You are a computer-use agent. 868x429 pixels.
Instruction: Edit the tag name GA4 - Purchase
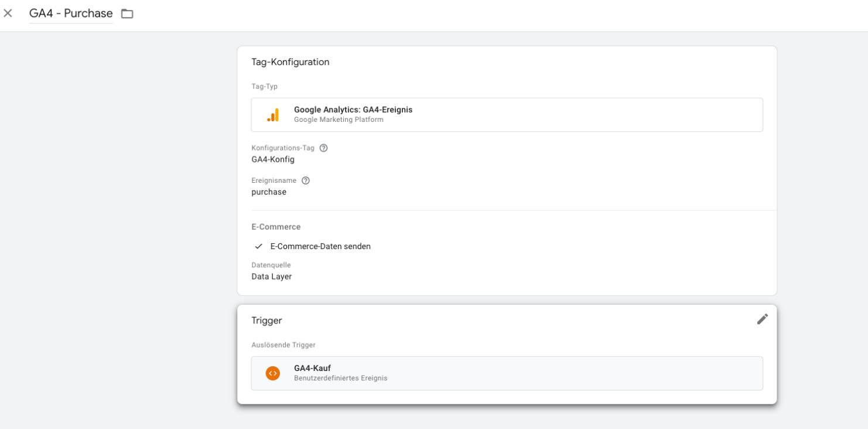click(x=71, y=13)
